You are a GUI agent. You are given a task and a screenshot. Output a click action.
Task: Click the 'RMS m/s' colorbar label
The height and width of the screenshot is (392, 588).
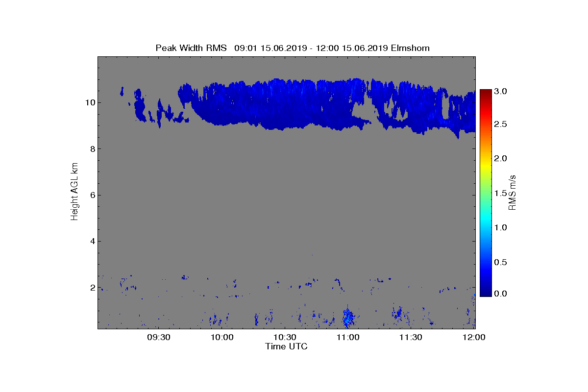pos(513,192)
